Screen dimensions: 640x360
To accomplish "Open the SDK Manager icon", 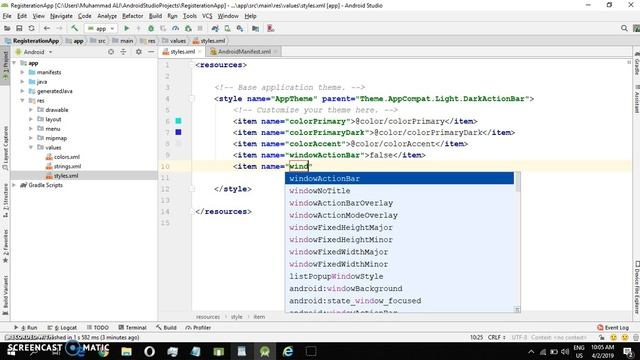I will (x=240, y=29).
